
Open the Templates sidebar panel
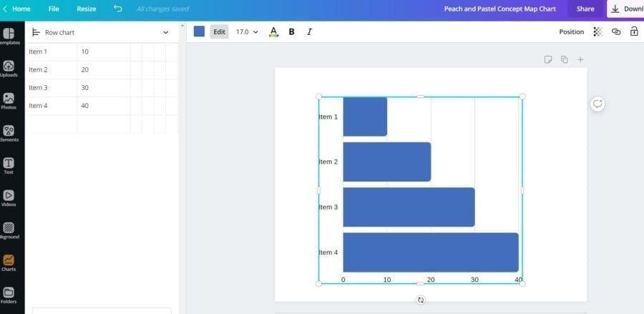tap(9, 36)
